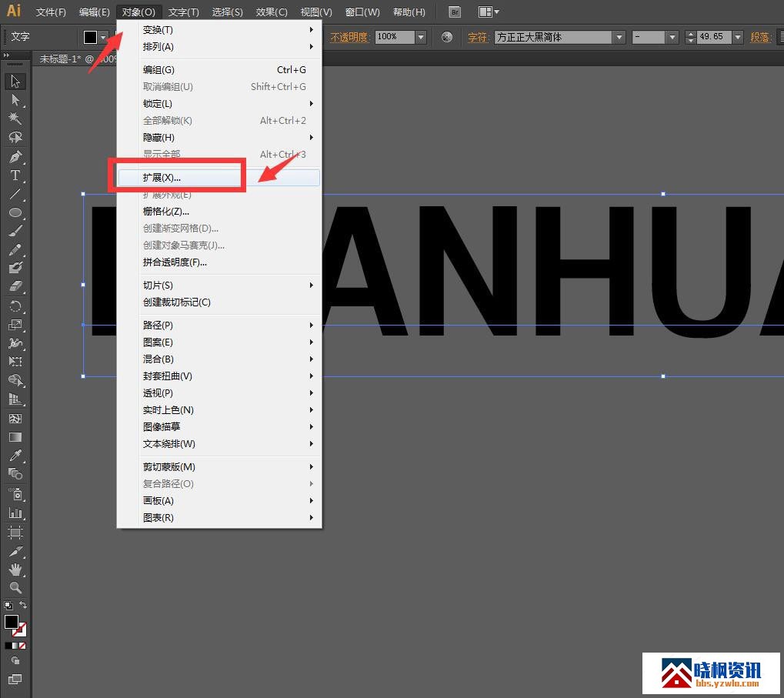The height and width of the screenshot is (698, 784).
Task: Open the arrange documents layout dropdown
Action: [x=489, y=12]
